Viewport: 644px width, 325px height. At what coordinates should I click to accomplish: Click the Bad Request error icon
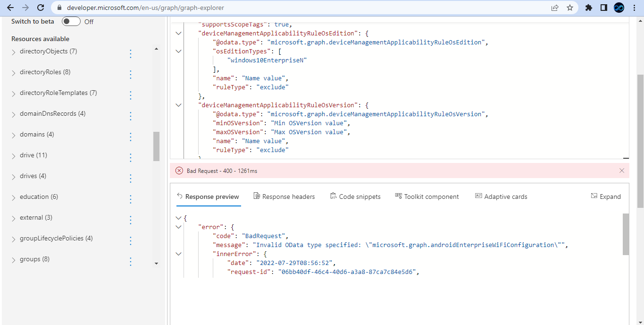179,171
